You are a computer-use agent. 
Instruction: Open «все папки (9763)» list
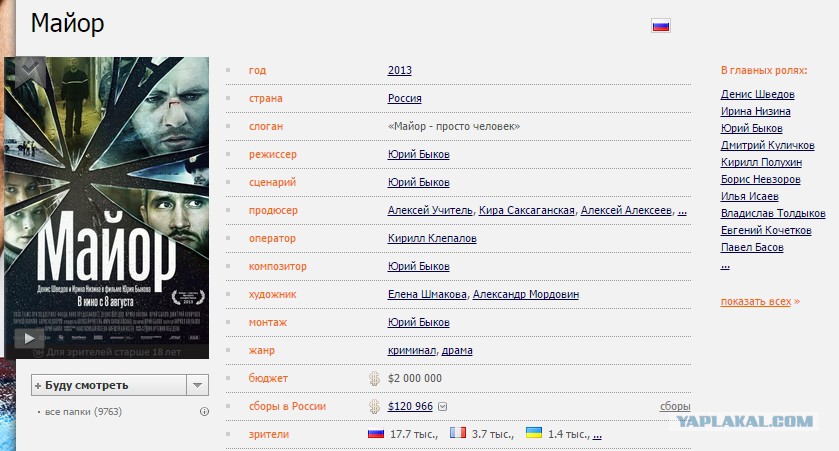83,411
